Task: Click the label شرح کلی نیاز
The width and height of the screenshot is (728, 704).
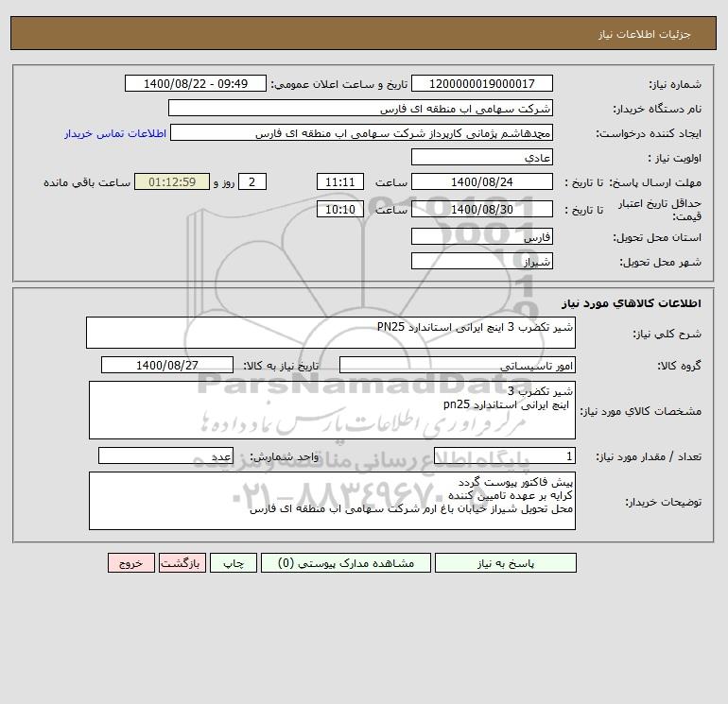Action: (x=667, y=334)
